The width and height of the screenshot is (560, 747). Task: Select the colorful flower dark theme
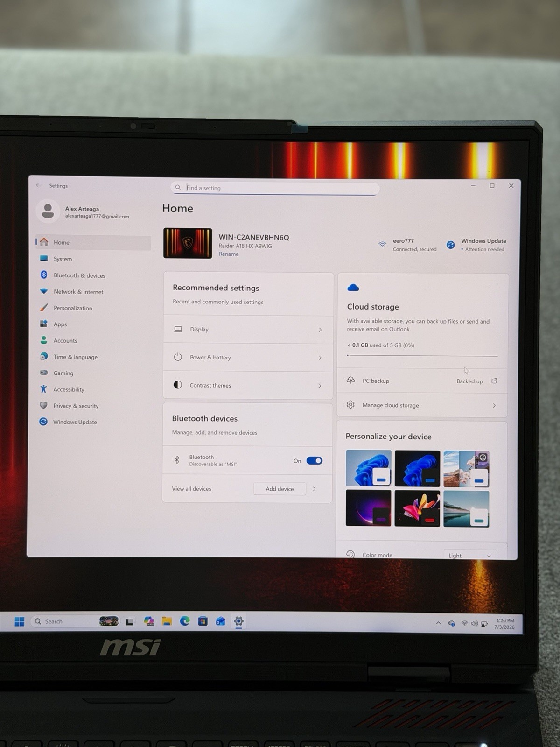(417, 508)
